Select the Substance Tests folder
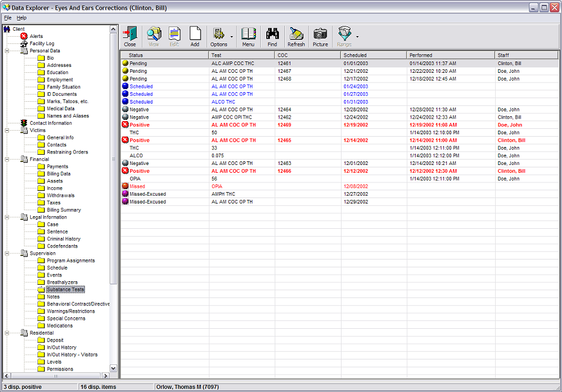562x392 pixels. (x=65, y=290)
